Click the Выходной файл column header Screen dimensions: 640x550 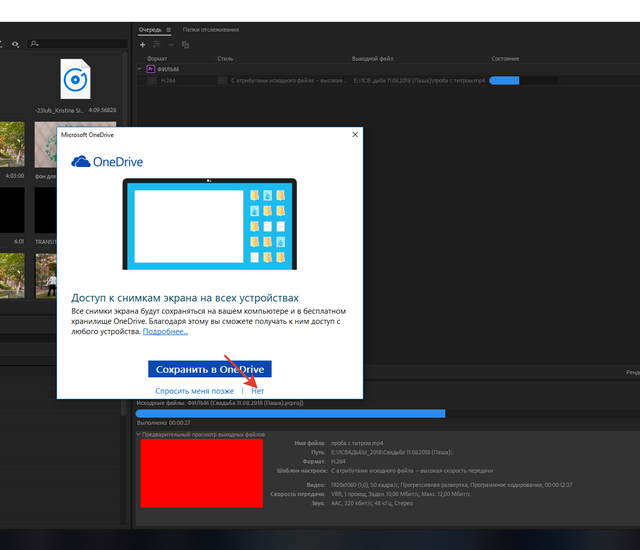(373, 59)
